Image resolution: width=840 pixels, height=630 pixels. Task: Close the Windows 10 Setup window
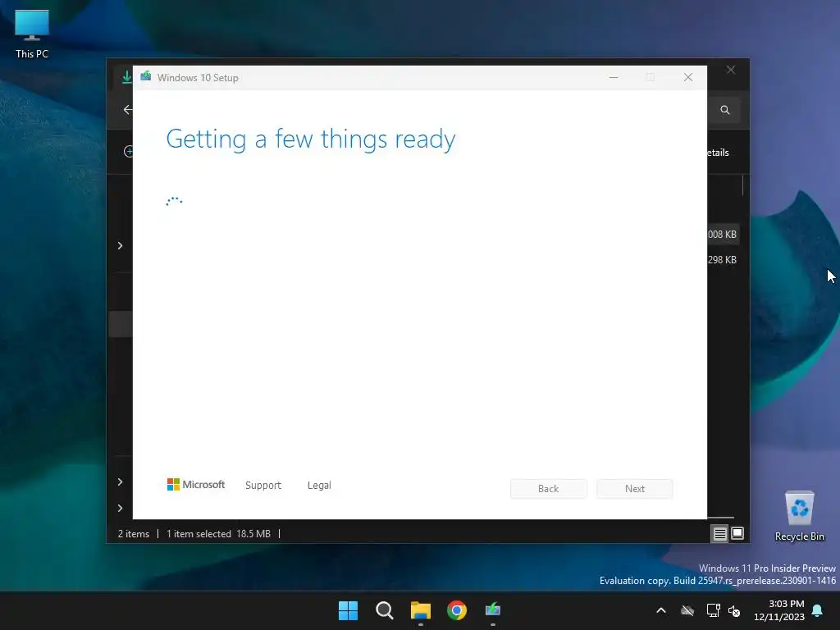pyautogui.click(x=688, y=78)
